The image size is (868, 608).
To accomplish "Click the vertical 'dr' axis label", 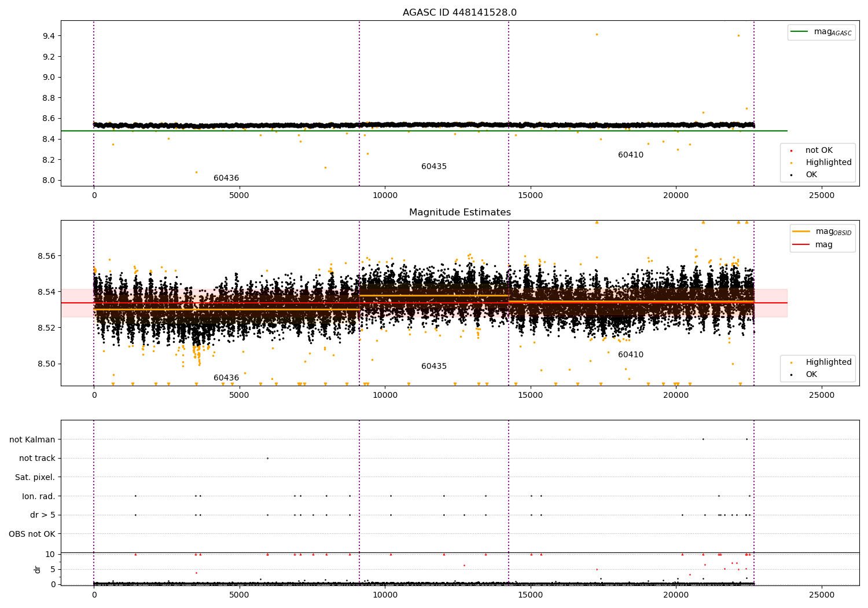I will [38, 569].
